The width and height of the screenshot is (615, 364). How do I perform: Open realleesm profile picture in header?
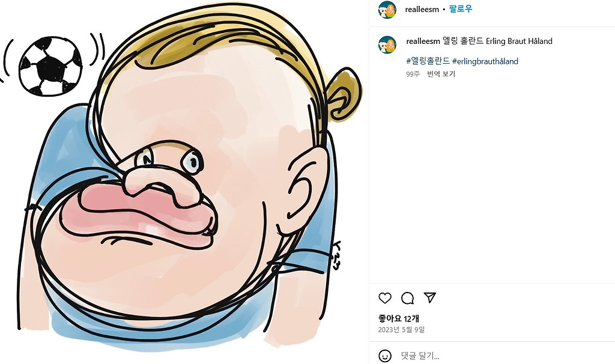[x=387, y=10]
